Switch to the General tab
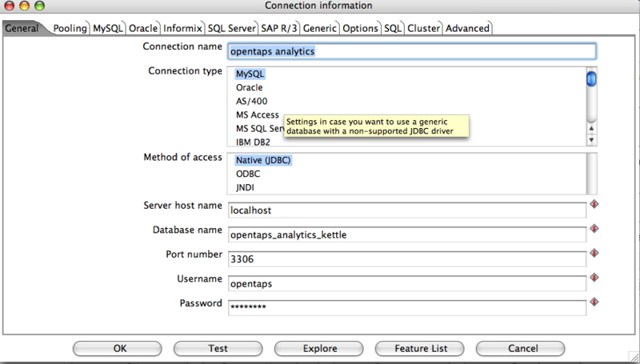Viewport: 640px width, 364px height. pos(22,28)
